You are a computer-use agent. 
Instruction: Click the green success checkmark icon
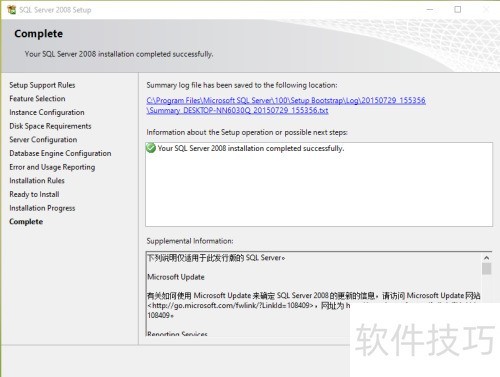point(151,148)
